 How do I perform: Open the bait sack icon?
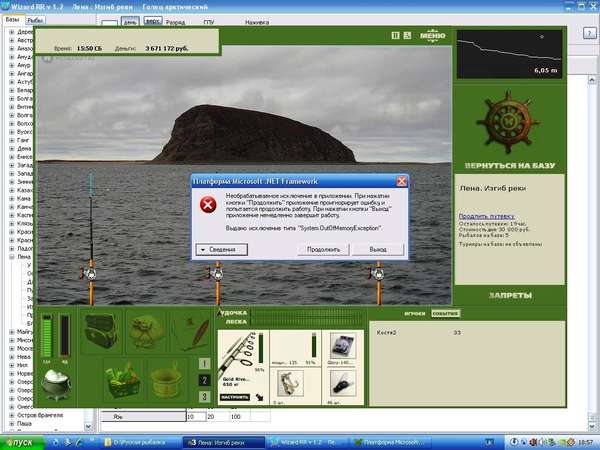click(145, 332)
